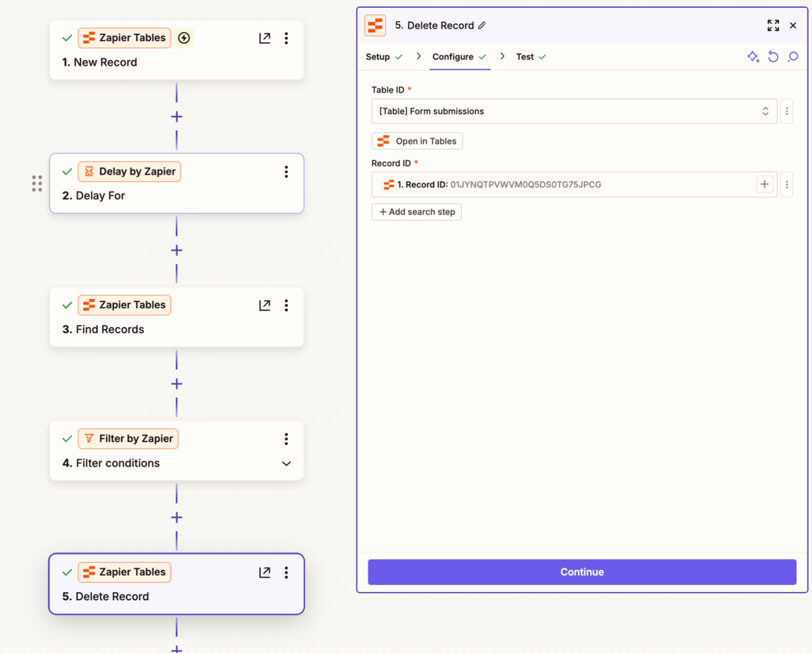The width and height of the screenshot is (812, 653).
Task: Click Delay by Zapier hourglass badge
Action: (130, 172)
